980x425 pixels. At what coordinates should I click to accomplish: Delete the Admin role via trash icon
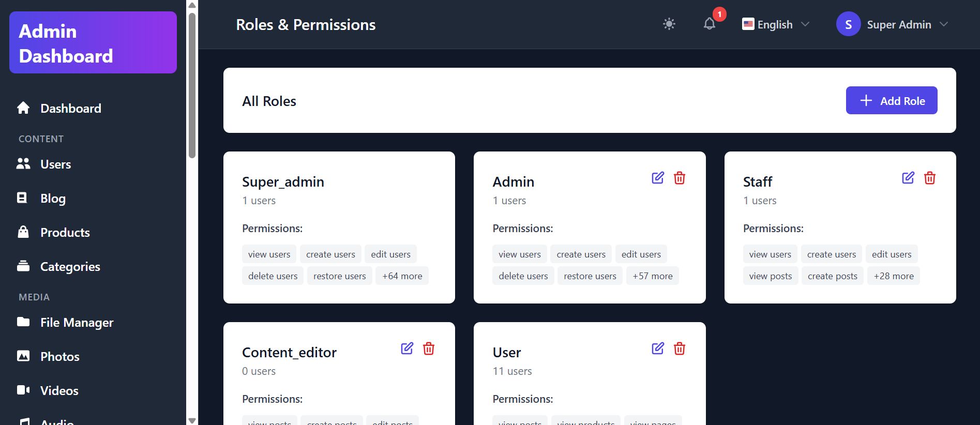[680, 178]
